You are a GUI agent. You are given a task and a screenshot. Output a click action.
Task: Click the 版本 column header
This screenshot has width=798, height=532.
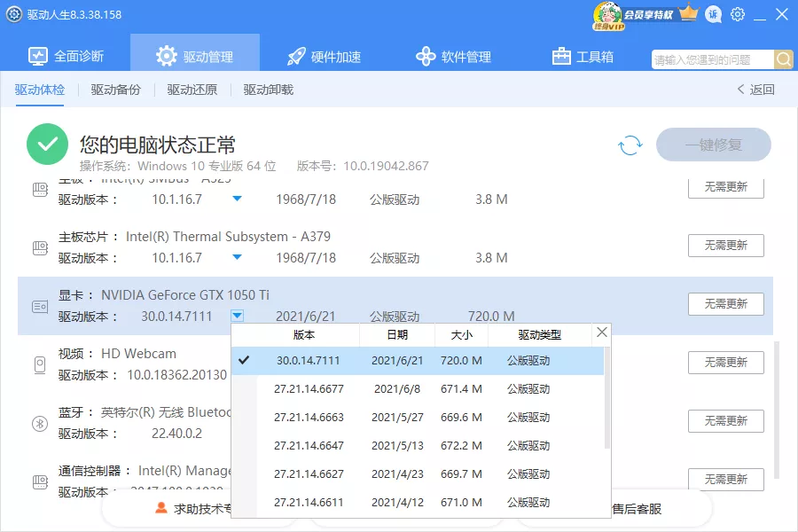pos(304,335)
